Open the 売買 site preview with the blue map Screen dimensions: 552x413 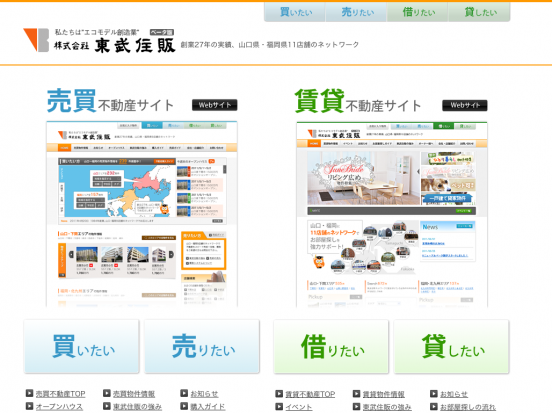tap(142, 214)
